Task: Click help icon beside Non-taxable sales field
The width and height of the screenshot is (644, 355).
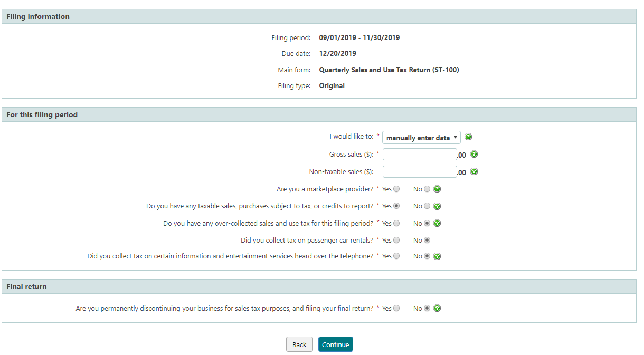Action: coord(474,171)
